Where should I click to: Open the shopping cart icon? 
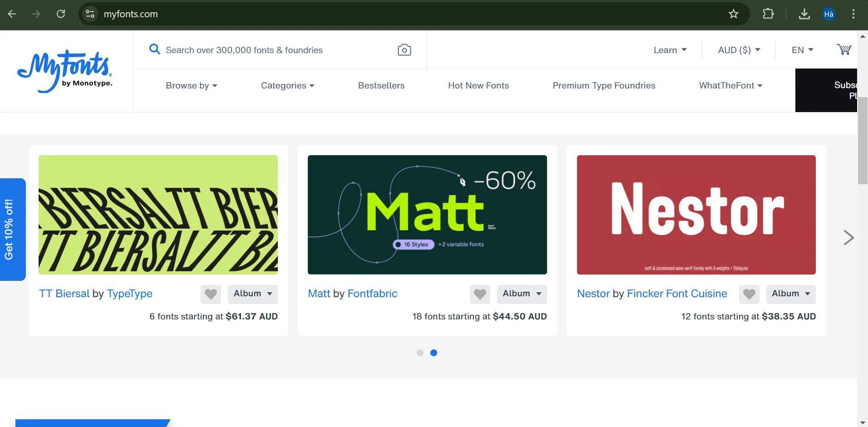(x=844, y=49)
